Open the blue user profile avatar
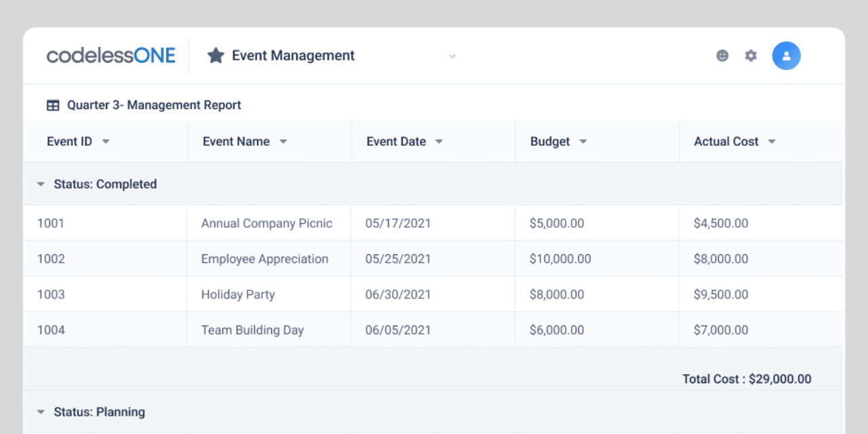This screenshot has height=434, width=868. pos(787,56)
